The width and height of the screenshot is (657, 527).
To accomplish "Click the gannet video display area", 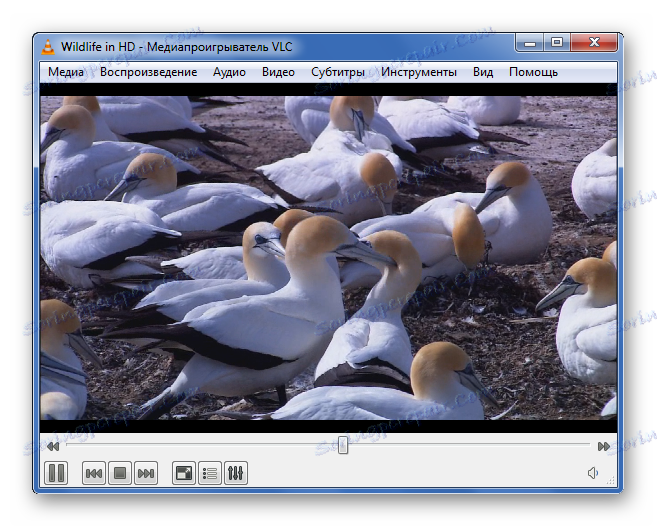I will tap(328, 258).
